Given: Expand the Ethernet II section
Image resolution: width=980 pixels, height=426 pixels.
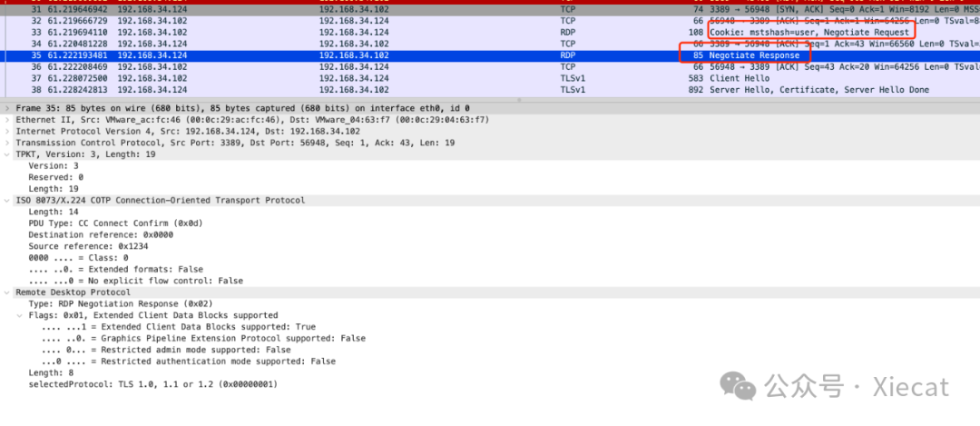Looking at the screenshot, I should click(8, 120).
